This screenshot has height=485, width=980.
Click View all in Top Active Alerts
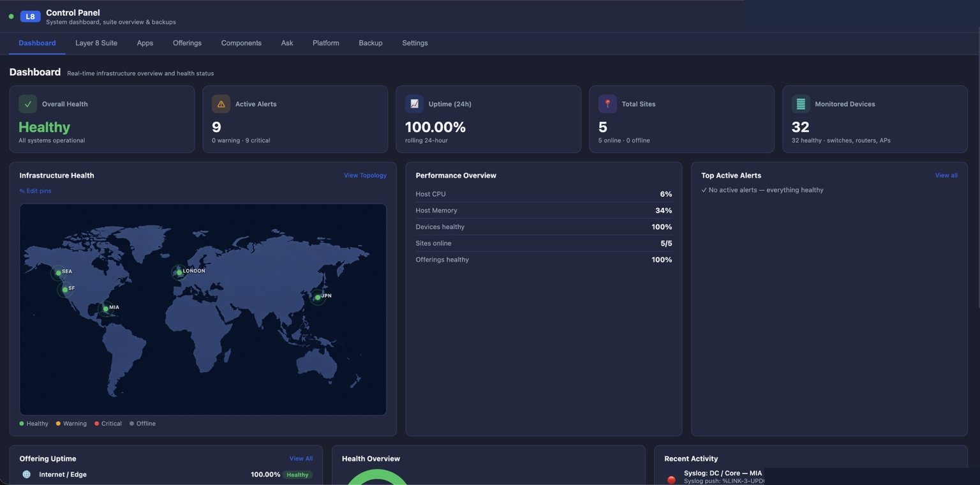coord(946,175)
